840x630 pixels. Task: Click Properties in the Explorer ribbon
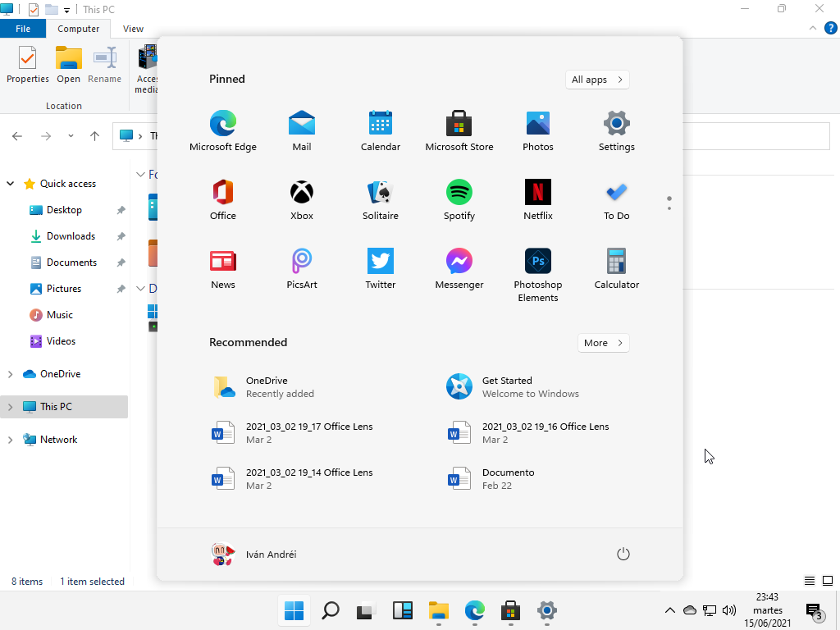pyautogui.click(x=28, y=66)
